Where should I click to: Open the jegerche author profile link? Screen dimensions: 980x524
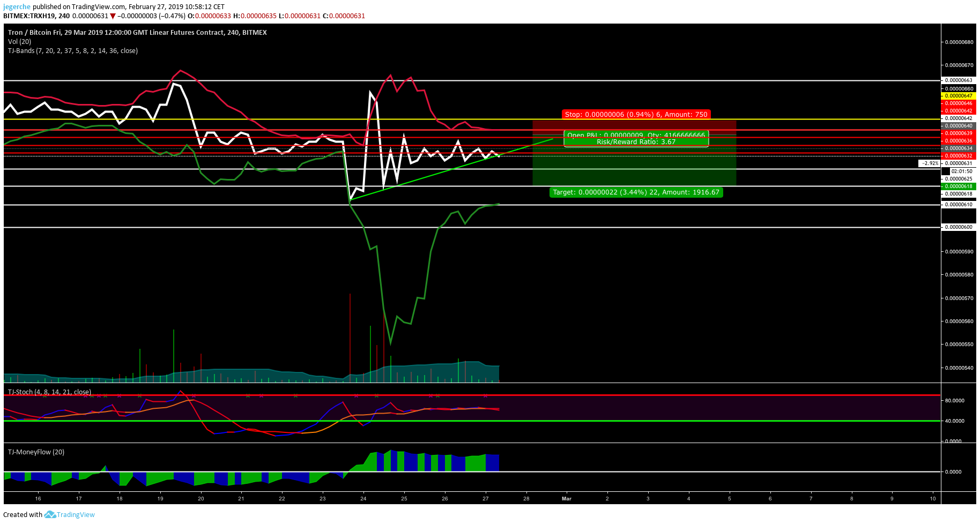(17, 6)
